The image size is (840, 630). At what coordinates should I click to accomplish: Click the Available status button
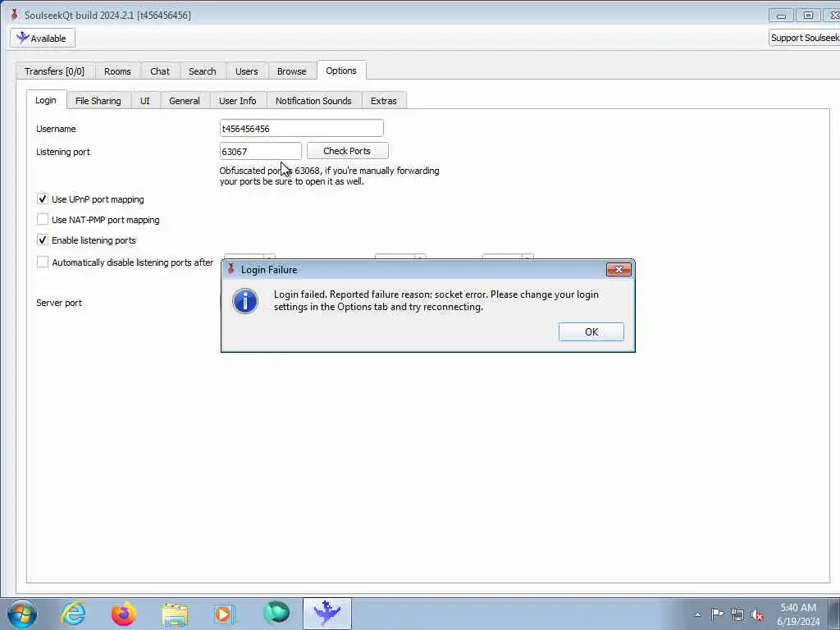[43, 38]
